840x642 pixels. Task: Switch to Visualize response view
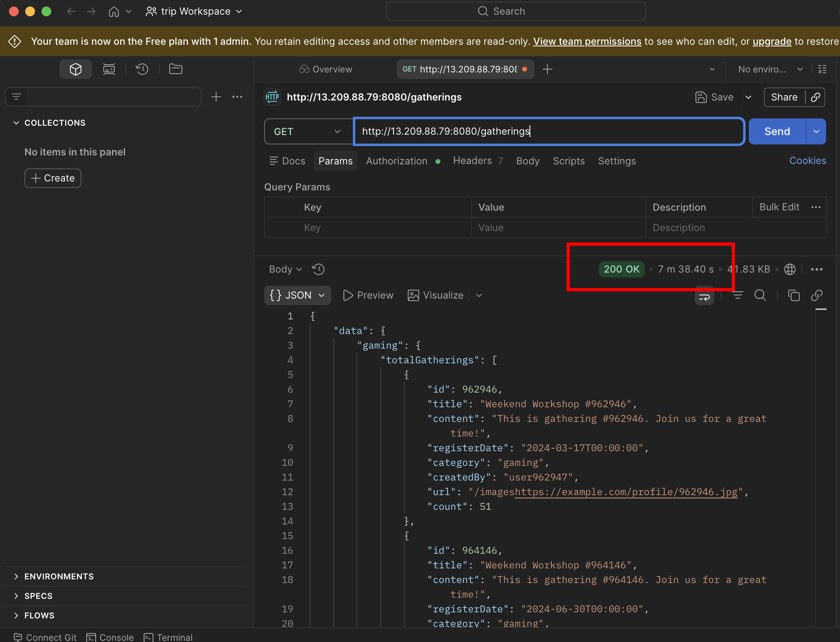click(435, 295)
